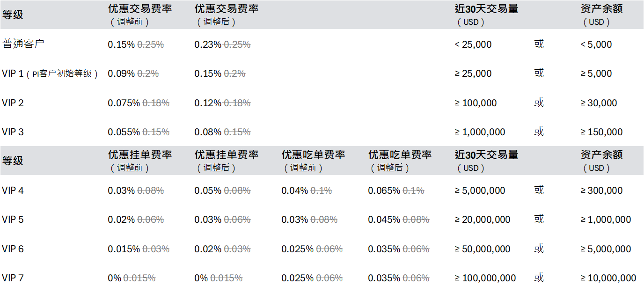The width and height of the screenshot is (644, 293).
Task: Click the top 资产余额 (USD) column header
Action: [x=602, y=15]
